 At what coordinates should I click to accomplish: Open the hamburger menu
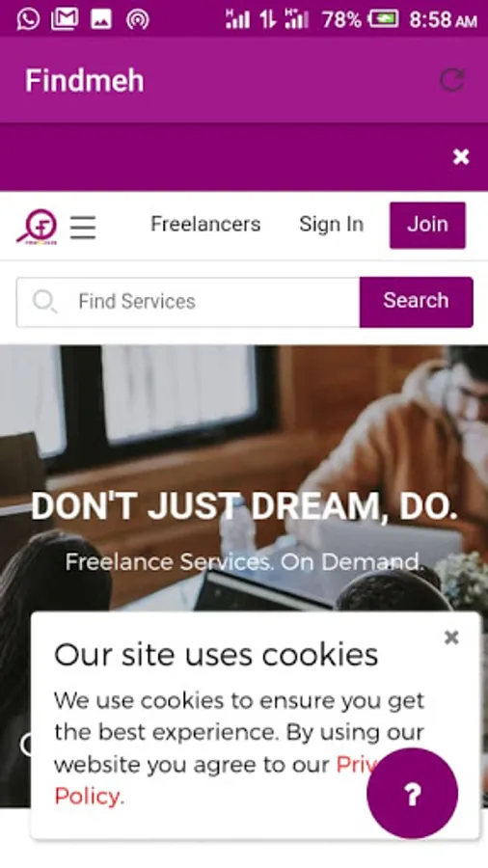coord(83,227)
